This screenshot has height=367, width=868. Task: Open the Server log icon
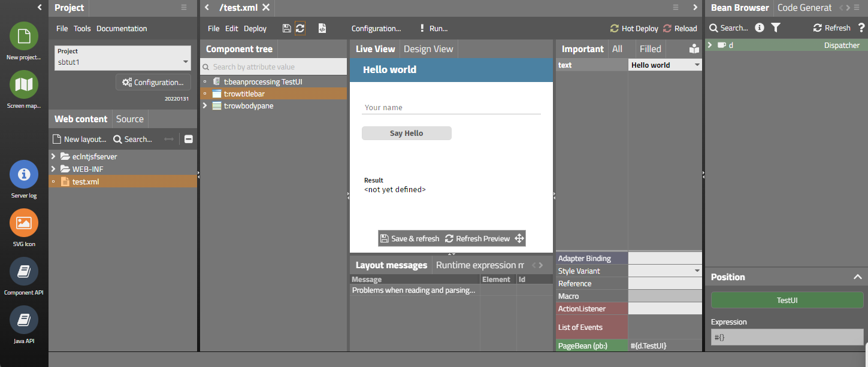coord(24,174)
